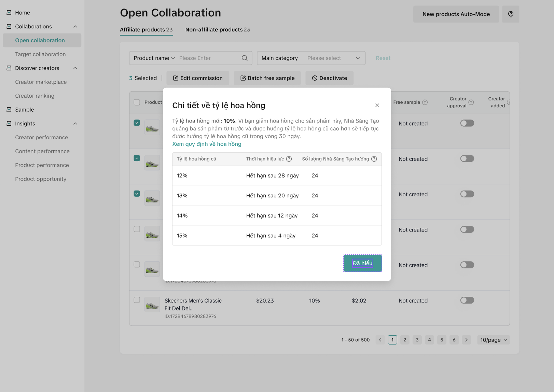Click the Đã hiểu button
Image resolution: width=554 pixels, height=392 pixels.
pos(362,263)
